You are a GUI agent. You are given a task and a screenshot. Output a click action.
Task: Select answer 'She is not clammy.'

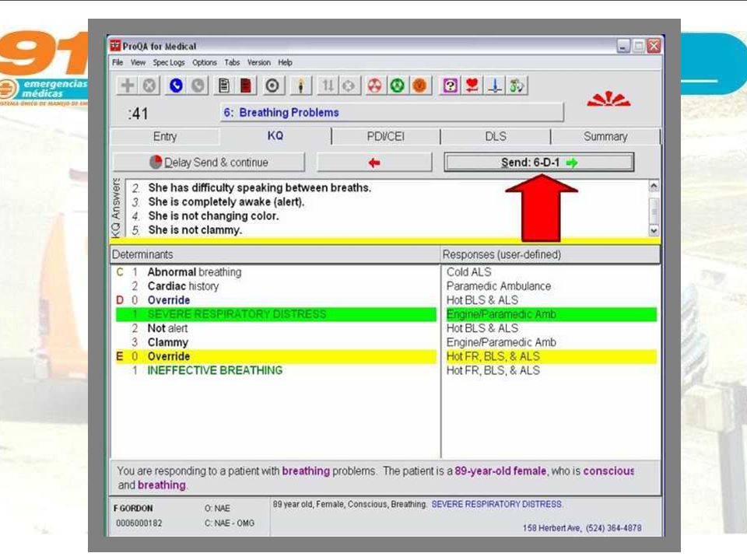point(195,230)
